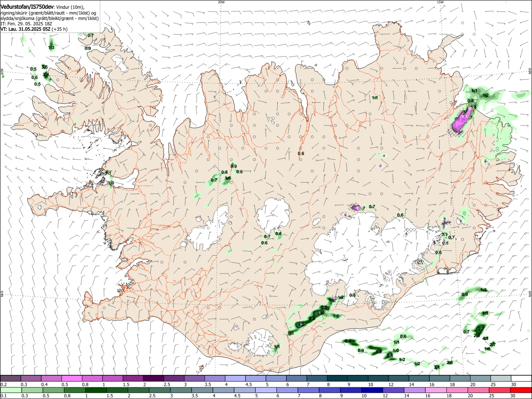532x399 pixels.
Task: Select the 2.4 value offshore south
Action: pyautogui.click(x=348, y=341)
